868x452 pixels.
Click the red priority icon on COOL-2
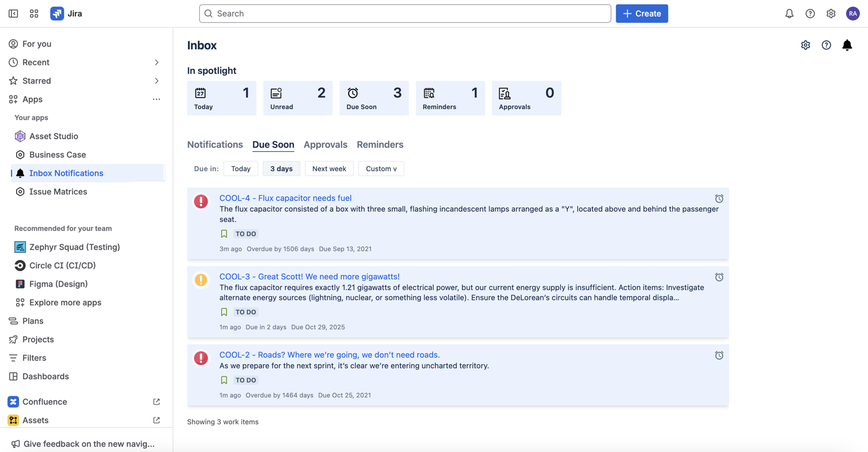click(201, 358)
